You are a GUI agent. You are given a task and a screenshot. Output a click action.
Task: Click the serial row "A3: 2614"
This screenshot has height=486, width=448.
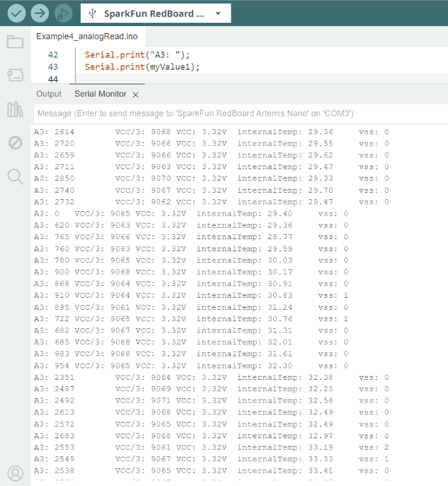[211, 132]
